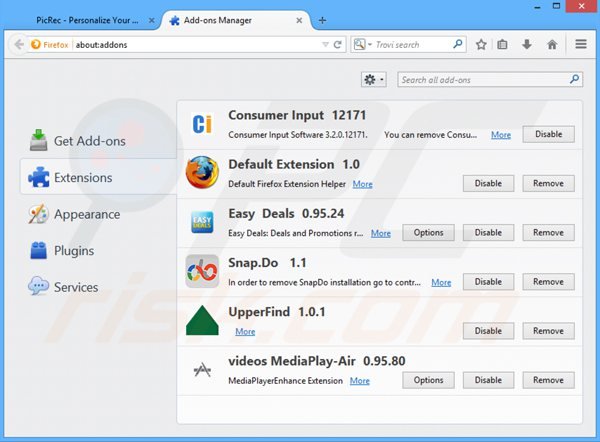This screenshot has height=442, width=600.
Task: Click the Firefox identity icon in address bar
Action: (36, 45)
